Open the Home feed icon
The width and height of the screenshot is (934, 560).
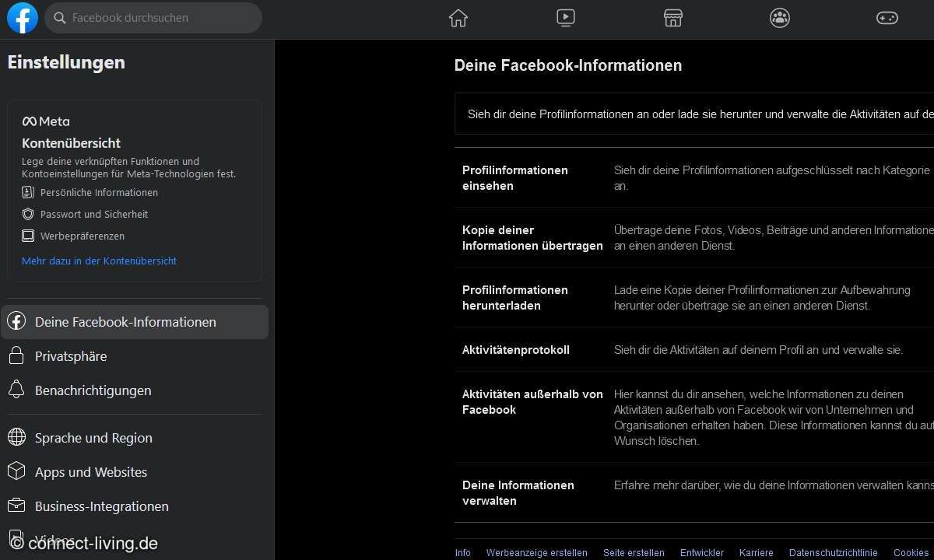tap(458, 18)
